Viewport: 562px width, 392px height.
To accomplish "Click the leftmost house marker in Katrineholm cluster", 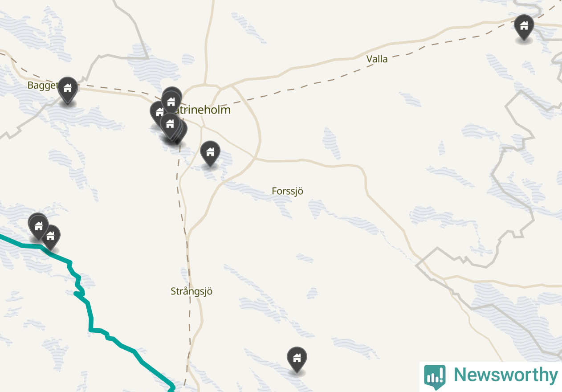I will [159, 112].
